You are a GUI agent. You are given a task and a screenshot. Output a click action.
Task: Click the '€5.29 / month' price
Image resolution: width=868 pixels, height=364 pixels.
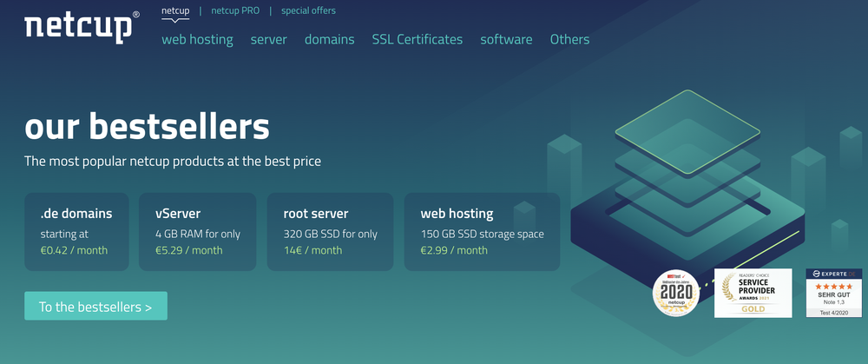(x=188, y=250)
